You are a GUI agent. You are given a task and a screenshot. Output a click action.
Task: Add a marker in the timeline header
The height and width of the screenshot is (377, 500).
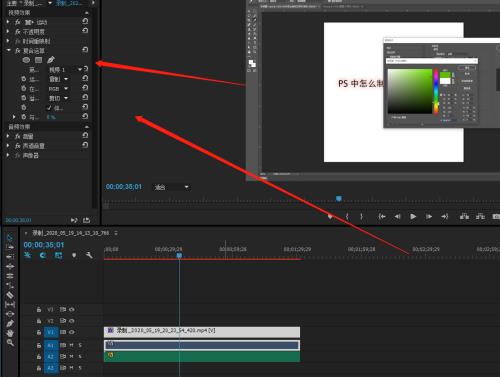[74, 255]
